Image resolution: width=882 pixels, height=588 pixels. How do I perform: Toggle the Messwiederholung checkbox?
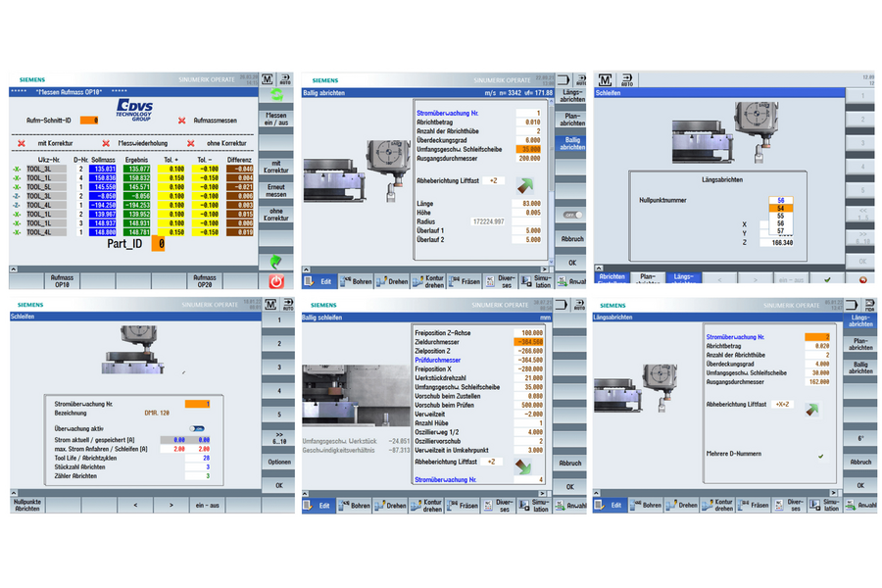pyautogui.click(x=106, y=143)
